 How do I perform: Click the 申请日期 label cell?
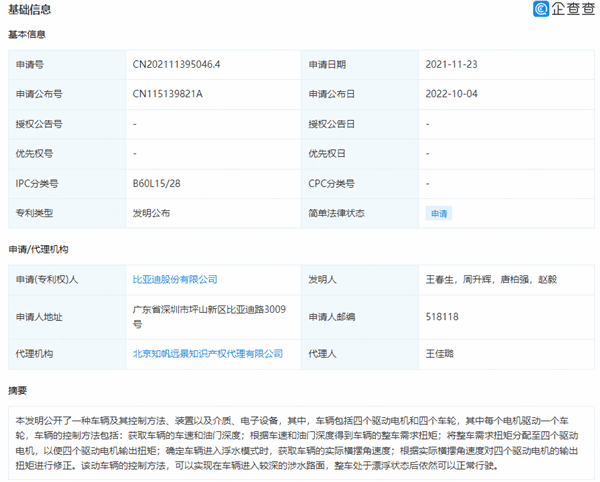click(360, 65)
